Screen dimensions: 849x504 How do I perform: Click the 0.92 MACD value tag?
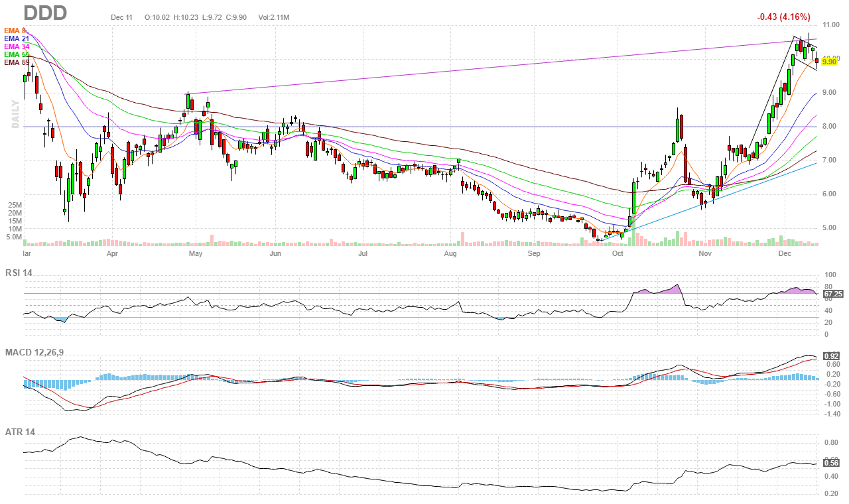point(831,356)
